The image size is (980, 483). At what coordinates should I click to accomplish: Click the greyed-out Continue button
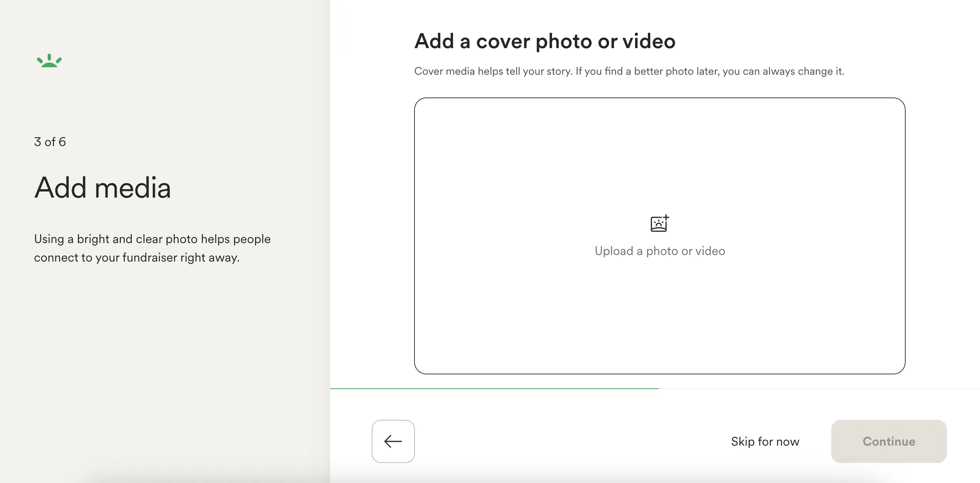[x=889, y=441]
